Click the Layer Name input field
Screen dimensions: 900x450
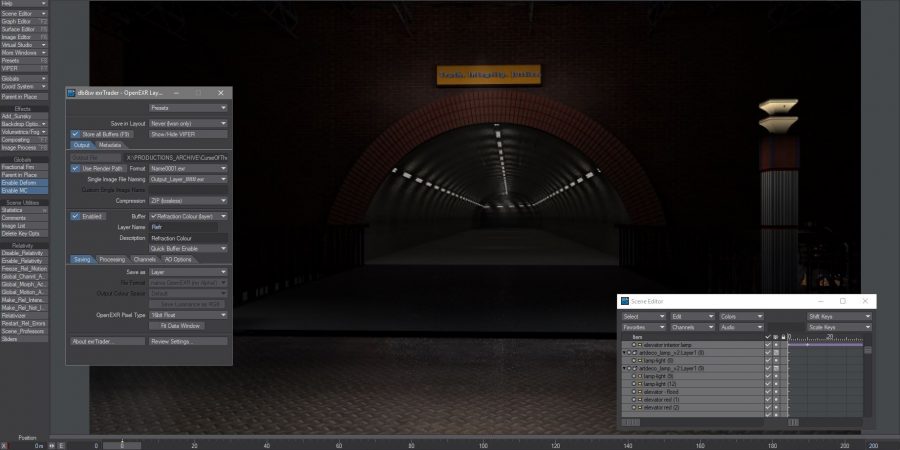(188, 227)
